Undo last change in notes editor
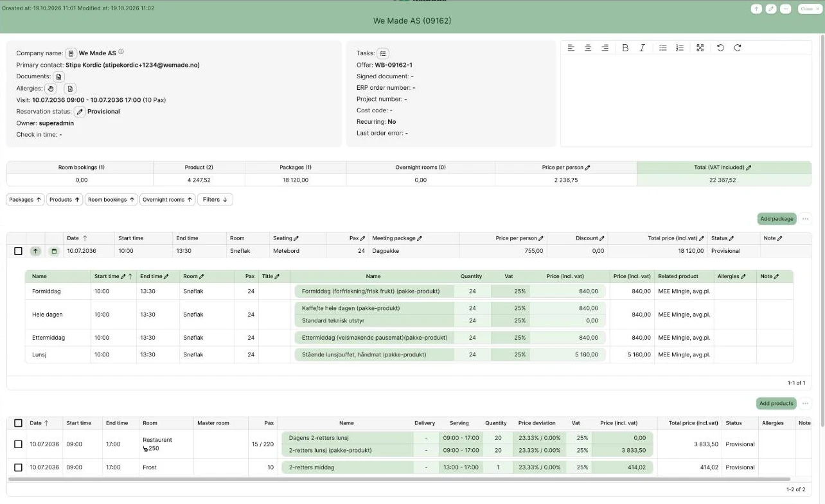 720,48
